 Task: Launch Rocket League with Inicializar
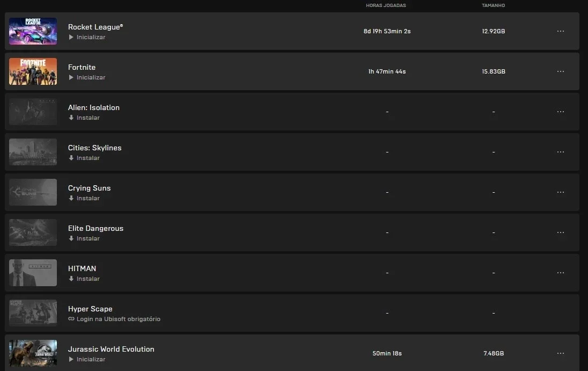pyautogui.click(x=87, y=37)
